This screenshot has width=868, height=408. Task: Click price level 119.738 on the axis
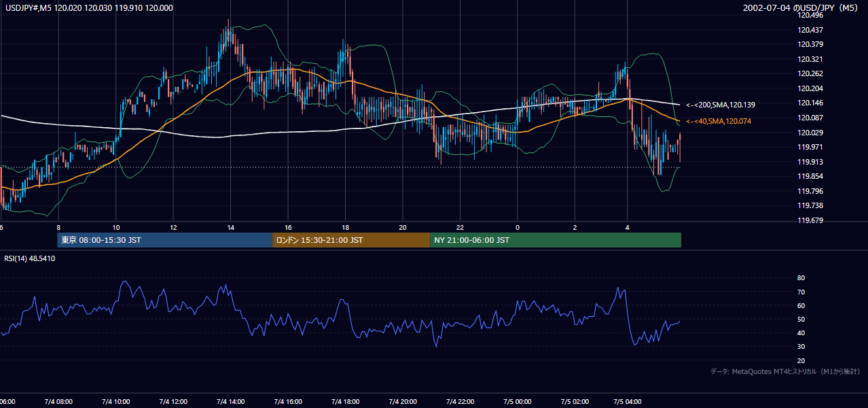pyautogui.click(x=810, y=205)
